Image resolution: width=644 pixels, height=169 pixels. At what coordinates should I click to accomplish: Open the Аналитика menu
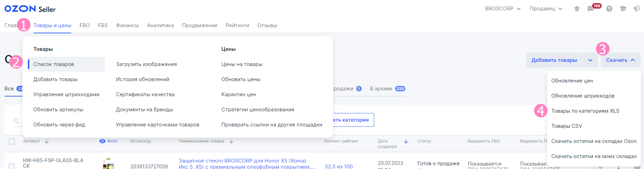pos(161,25)
